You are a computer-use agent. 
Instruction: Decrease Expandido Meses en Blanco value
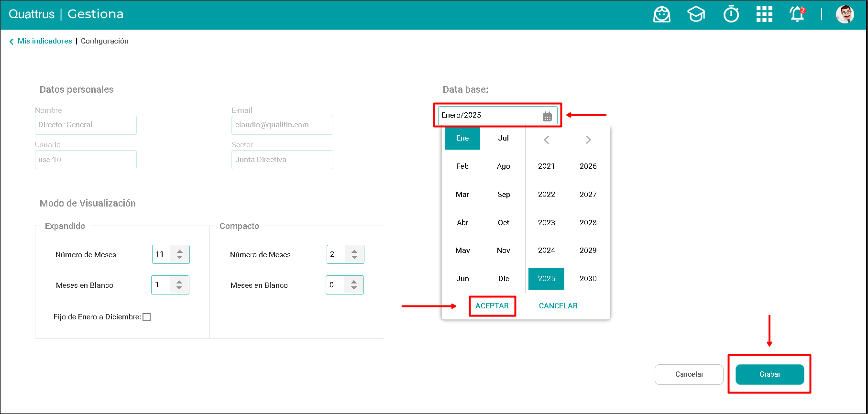179,288
